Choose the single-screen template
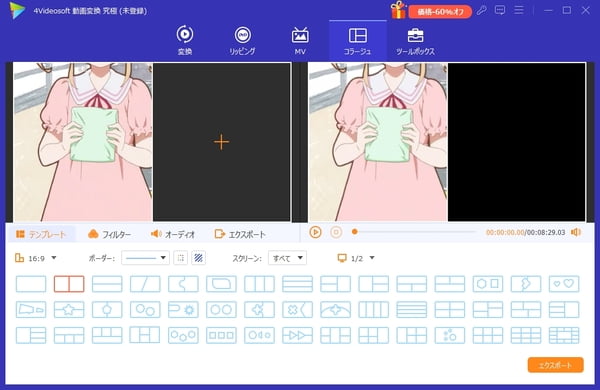 pyautogui.click(x=31, y=284)
